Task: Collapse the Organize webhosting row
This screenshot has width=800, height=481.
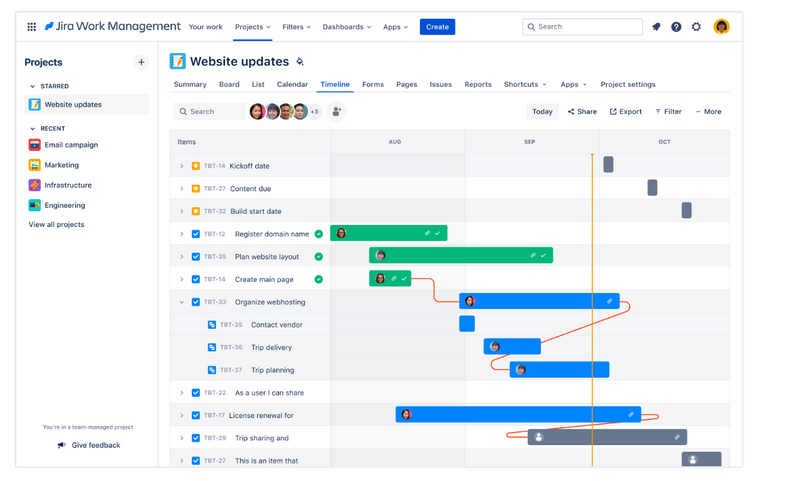Action: coord(181,302)
